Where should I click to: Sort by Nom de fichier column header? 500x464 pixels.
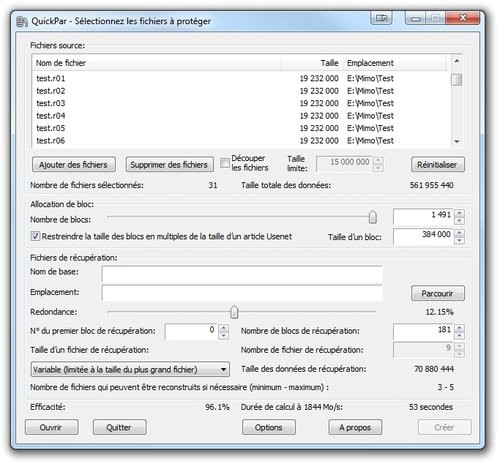[156, 63]
